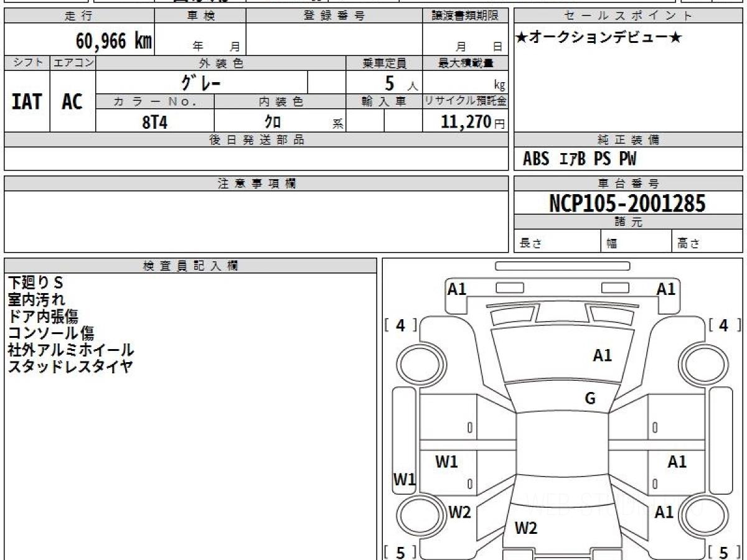Click the inspector note ドア内張傷
Screen dimensions: 747x560
click(x=43, y=316)
